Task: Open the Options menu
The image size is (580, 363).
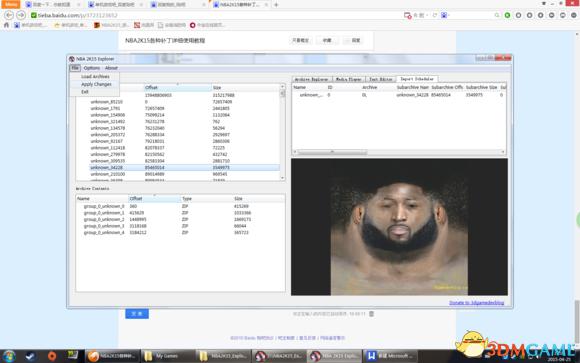Action: [x=92, y=68]
